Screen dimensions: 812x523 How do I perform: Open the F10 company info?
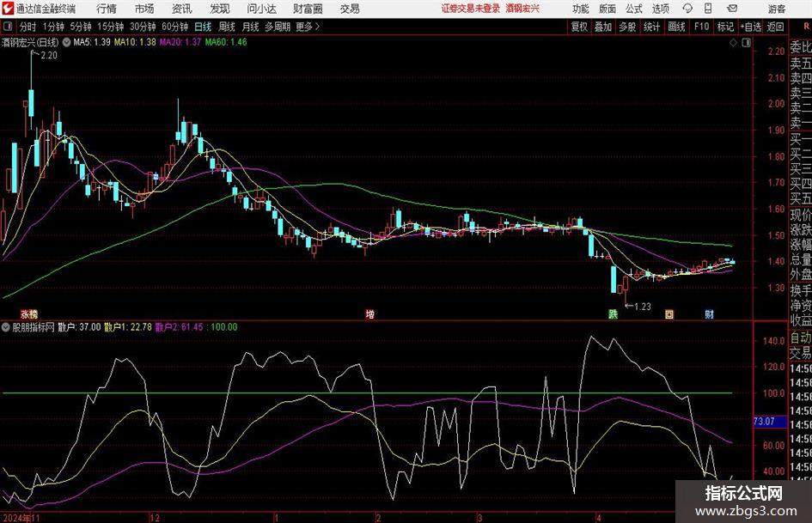[x=701, y=27]
